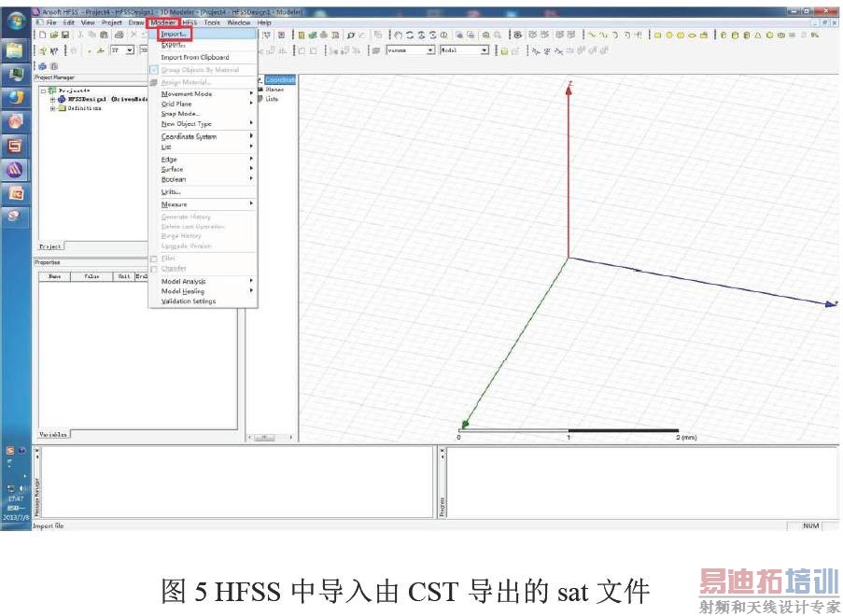Click the Grid Plane submenu entry

point(204,104)
